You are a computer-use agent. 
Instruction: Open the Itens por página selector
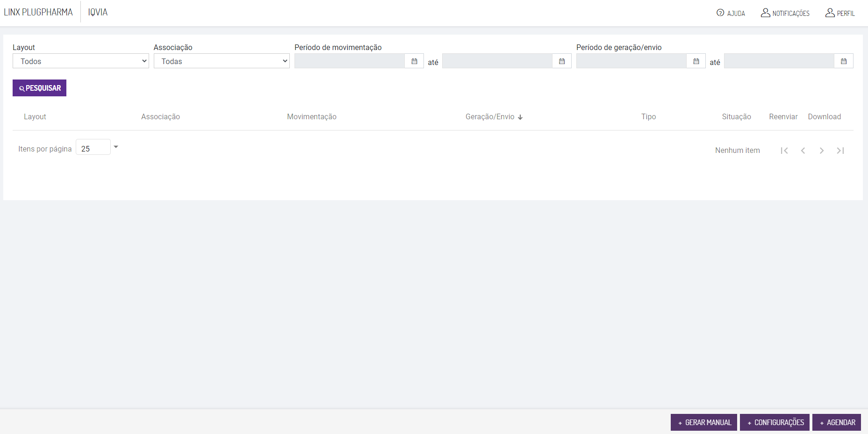(x=97, y=147)
